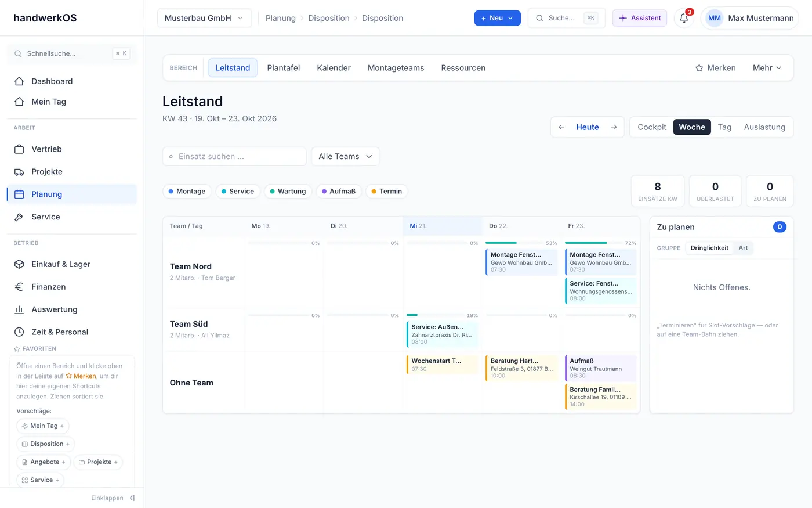Open the notifications bell icon
Screen dimensions: 812x508
tap(684, 18)
